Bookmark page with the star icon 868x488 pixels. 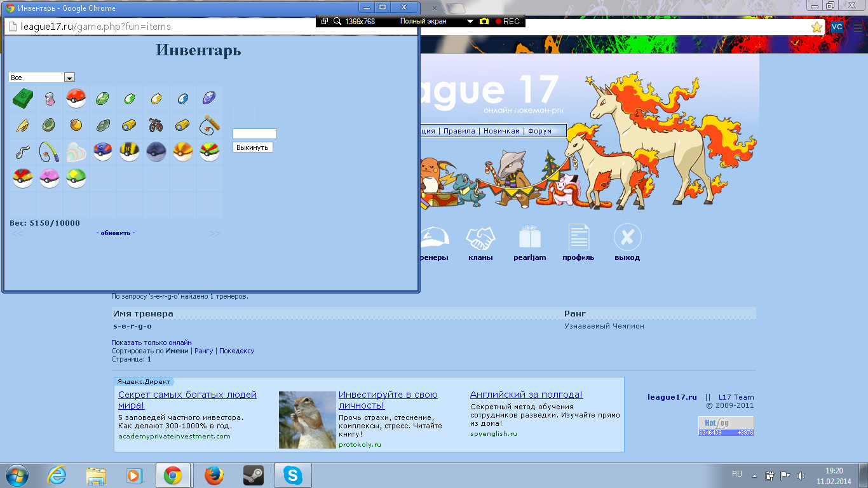pos(817,27)
